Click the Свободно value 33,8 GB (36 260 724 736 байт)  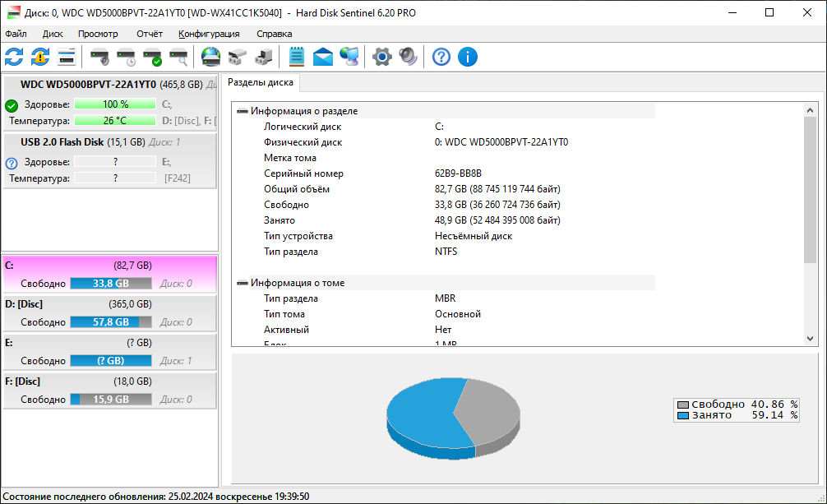497,205
